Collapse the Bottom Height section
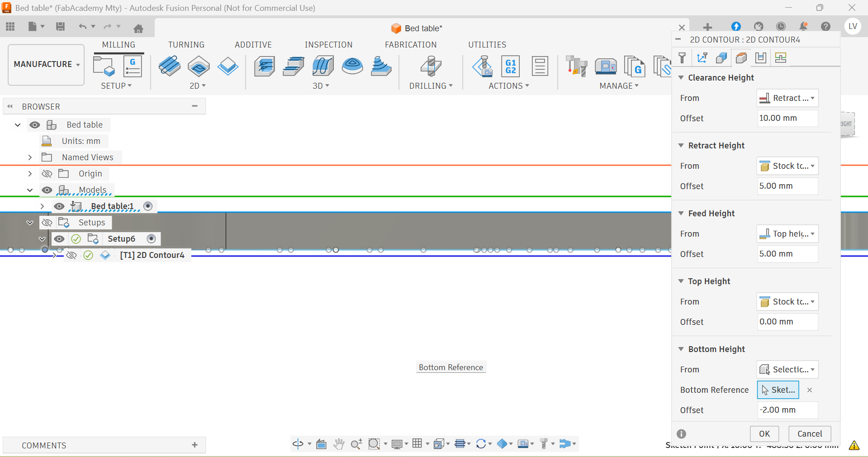This screenshot has height=457, width=868. coord(681,349)
